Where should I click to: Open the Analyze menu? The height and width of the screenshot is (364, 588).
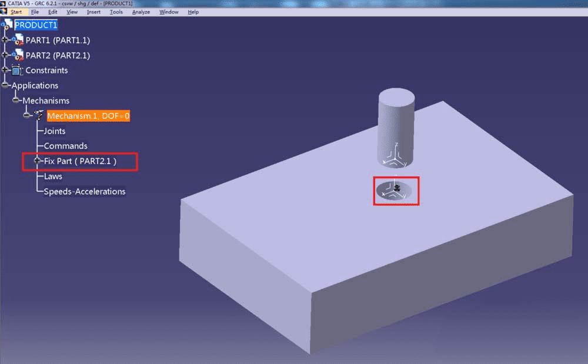click(141, 12)
